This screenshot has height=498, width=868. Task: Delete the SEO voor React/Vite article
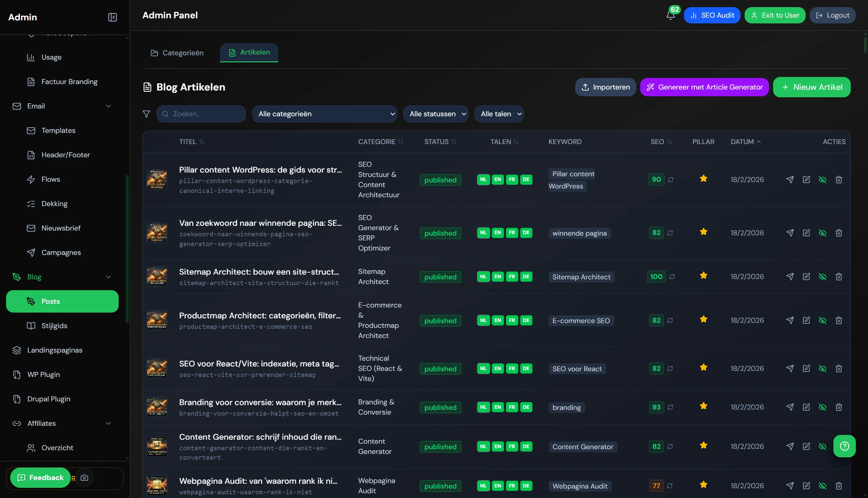(x=839, y=369)
